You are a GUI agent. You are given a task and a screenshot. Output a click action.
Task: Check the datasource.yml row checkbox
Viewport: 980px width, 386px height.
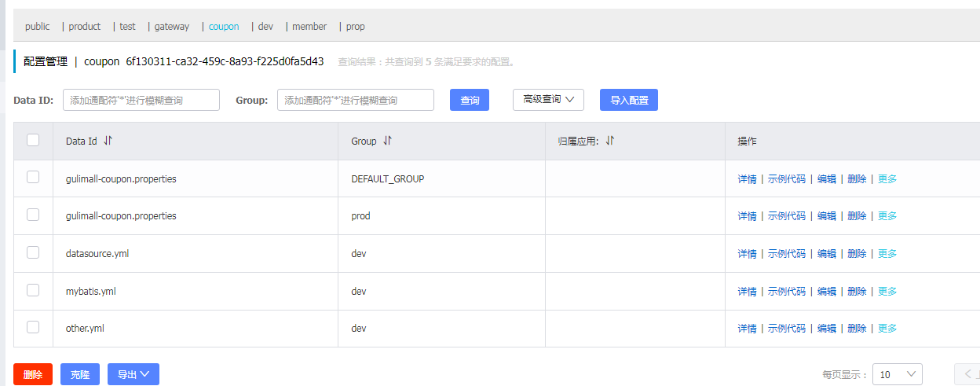pyautogui.click(x=33, y=252)
